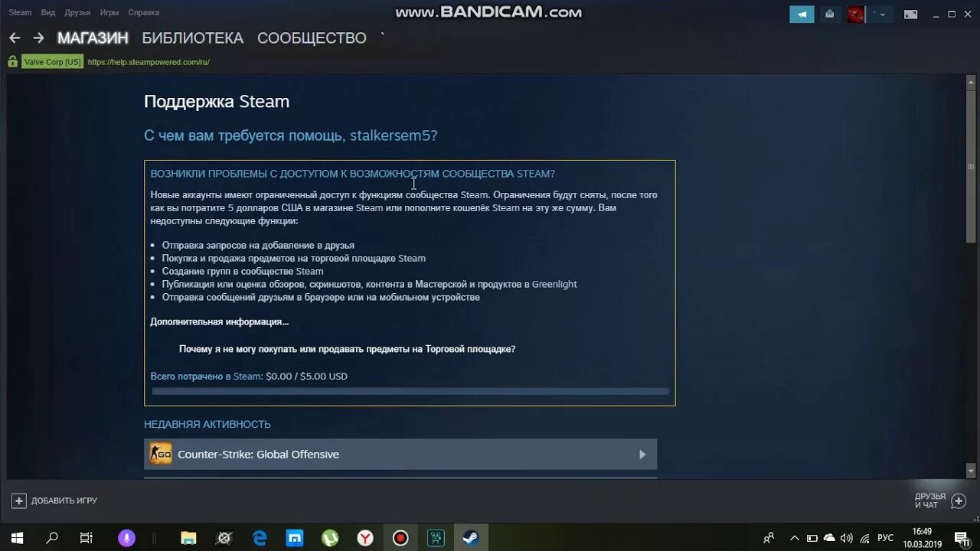Click the plus icon to add a game
The width and height of the screenshot is (980, 551).
[19, 500]
